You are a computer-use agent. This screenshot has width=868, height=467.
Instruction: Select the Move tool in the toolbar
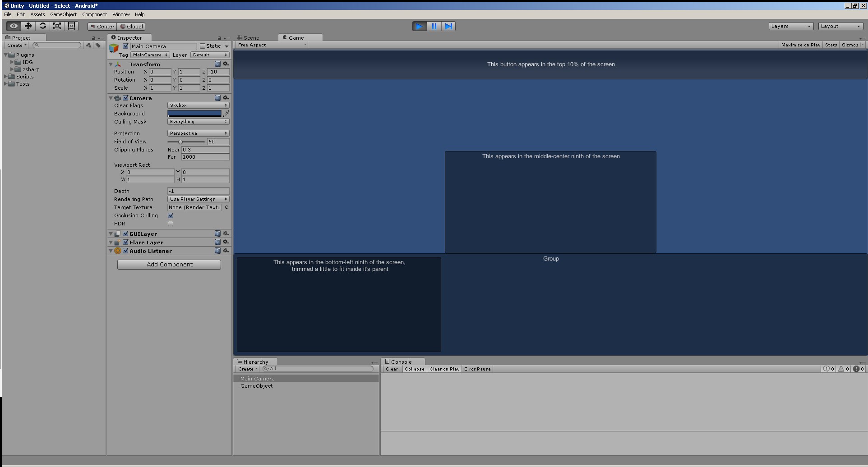28,26
